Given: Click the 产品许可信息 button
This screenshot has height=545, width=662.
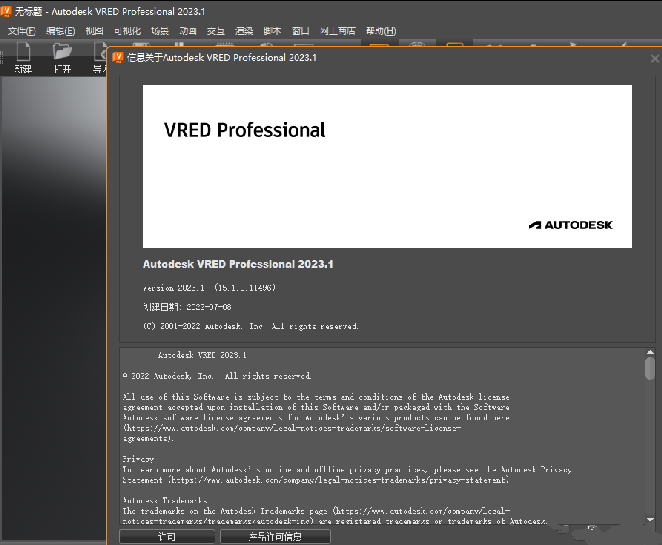Looking at the screenshot, I should (275, 537).
